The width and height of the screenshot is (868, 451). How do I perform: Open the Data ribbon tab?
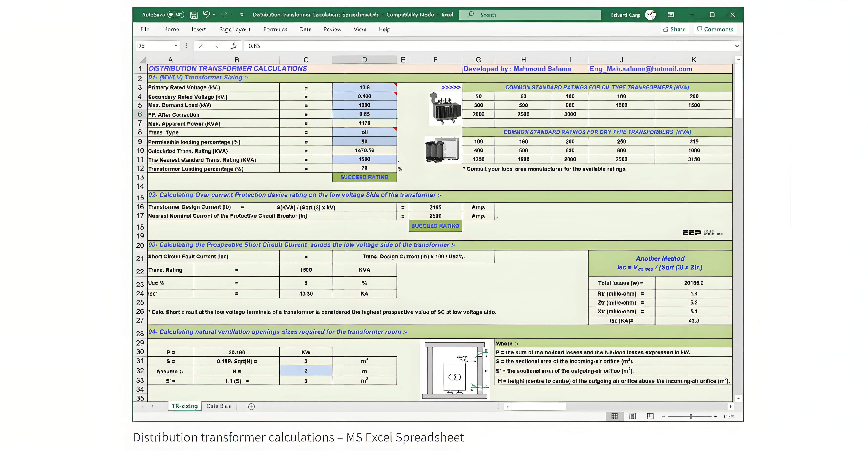(x=305, y=29)
